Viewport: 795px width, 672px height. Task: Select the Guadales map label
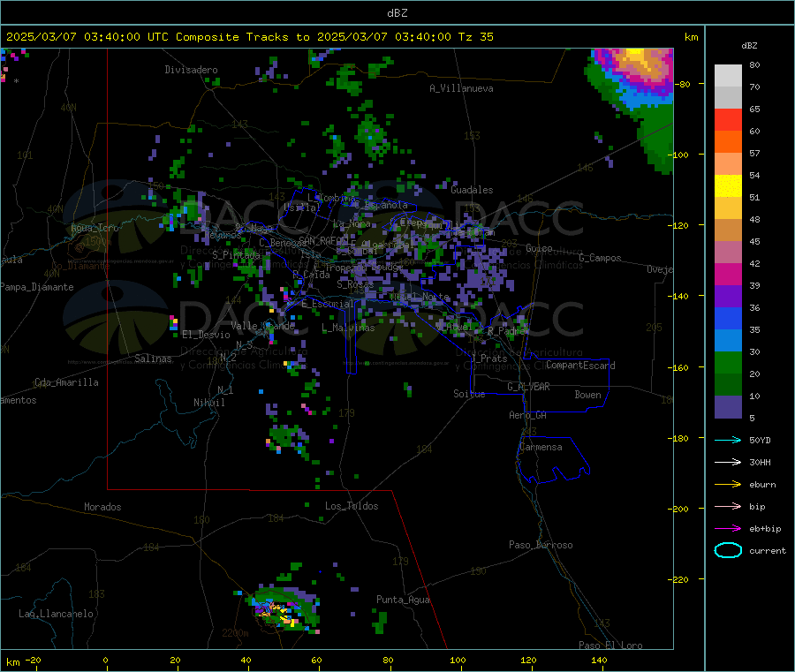472,190
